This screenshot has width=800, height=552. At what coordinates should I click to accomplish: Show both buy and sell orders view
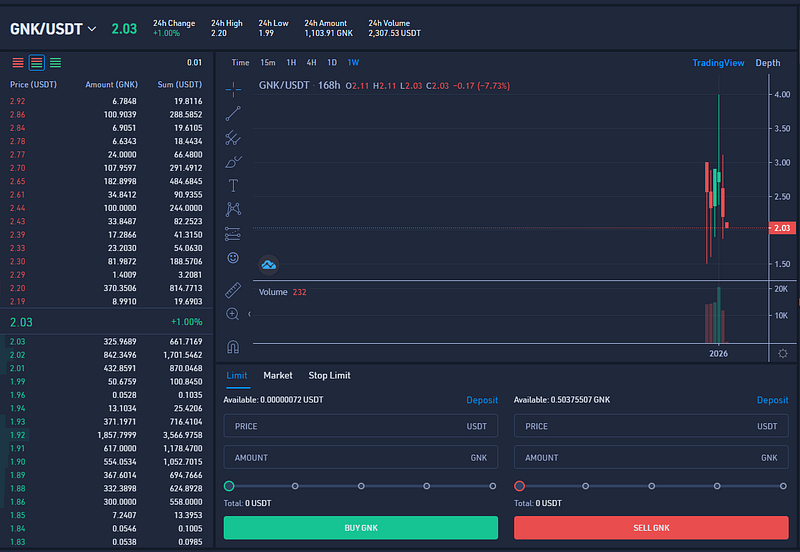pos(37,63)
